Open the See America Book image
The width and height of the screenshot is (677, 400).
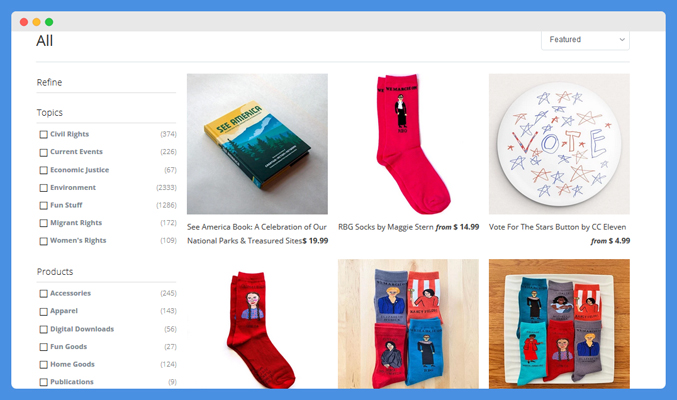pos(257,144)
